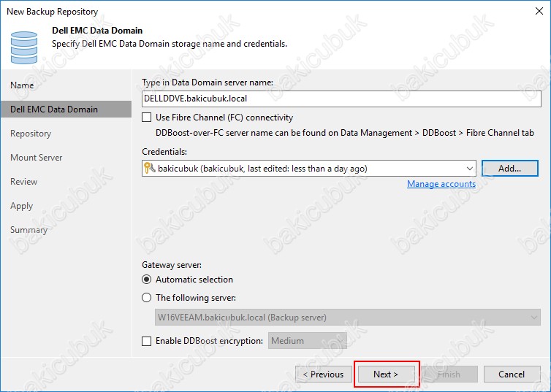Click the Data Domain server name field

click(x=341, y=99)
